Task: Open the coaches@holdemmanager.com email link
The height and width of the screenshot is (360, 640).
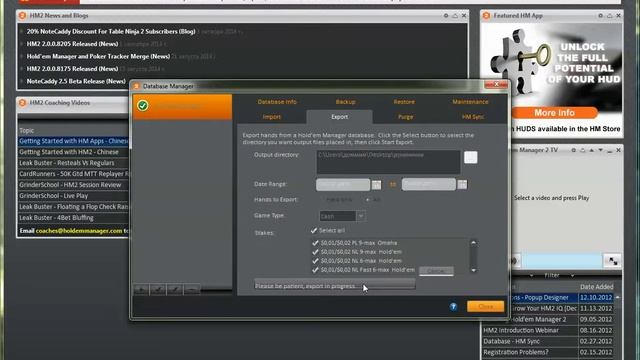Action: 79,231
